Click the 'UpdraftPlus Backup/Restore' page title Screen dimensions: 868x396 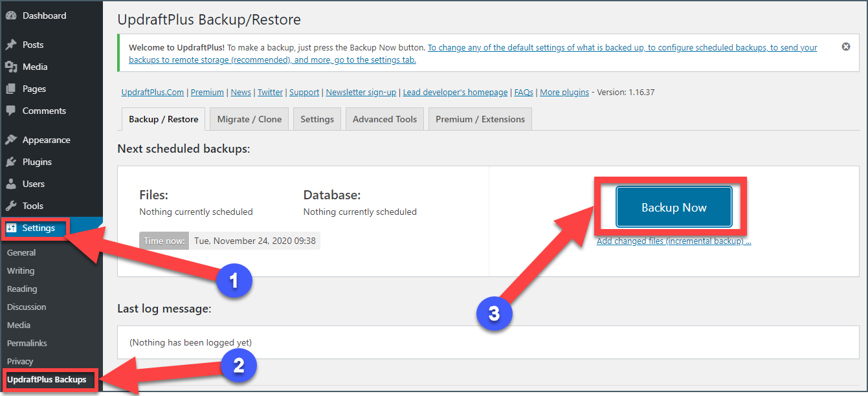(x=209, y=20)
